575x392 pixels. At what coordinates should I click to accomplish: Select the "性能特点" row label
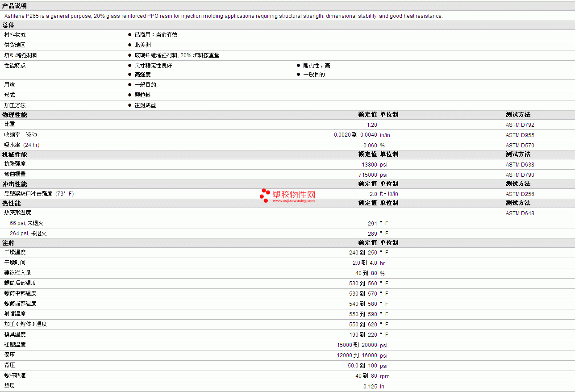tap(15, 66)
